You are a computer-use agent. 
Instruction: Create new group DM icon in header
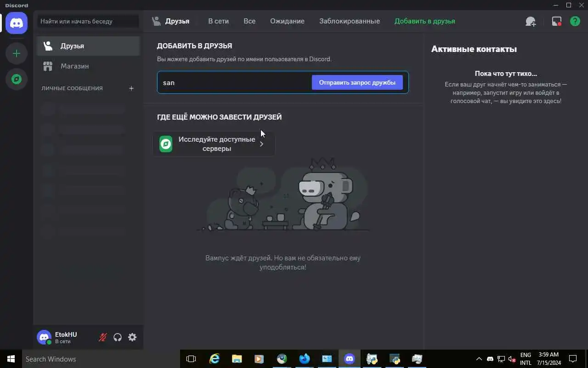click(x=531, y=21)
